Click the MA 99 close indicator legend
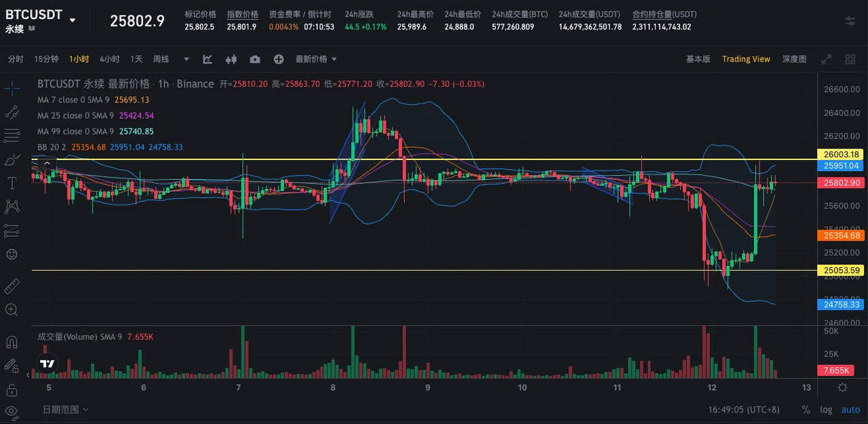 [96, 132]
